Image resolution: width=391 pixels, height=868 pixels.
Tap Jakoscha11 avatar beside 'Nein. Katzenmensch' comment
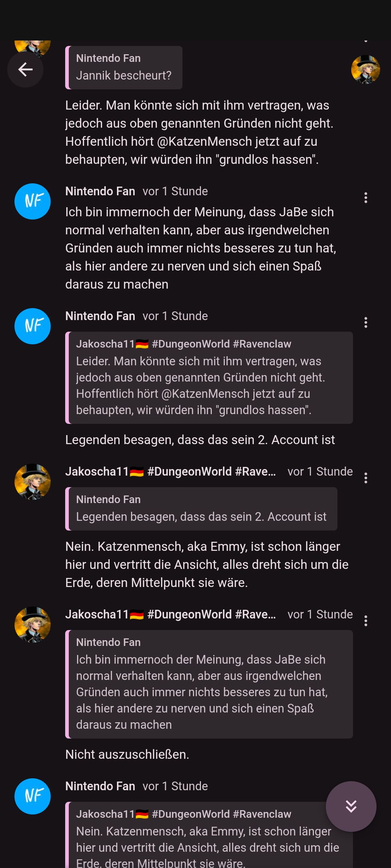click(x=33, y=482)
